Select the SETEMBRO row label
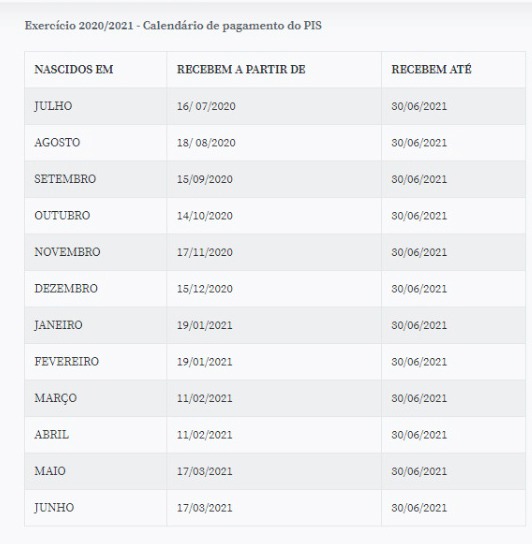 65,179
